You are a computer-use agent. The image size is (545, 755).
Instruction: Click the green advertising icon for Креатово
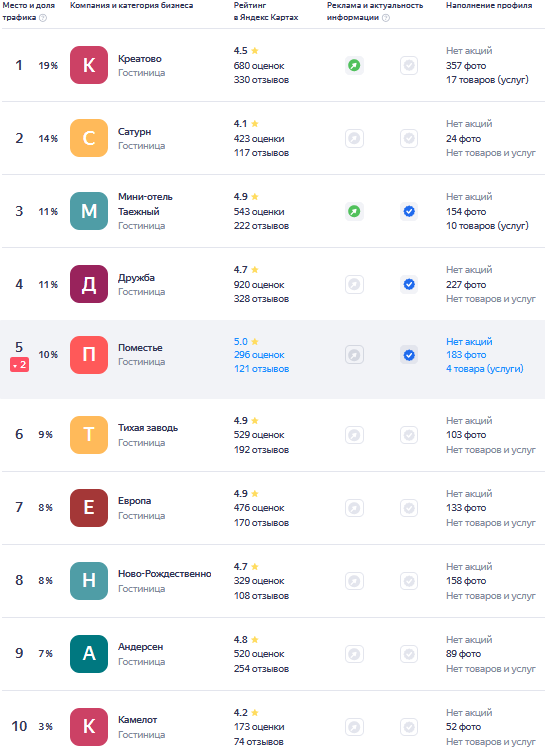[354, 65]
